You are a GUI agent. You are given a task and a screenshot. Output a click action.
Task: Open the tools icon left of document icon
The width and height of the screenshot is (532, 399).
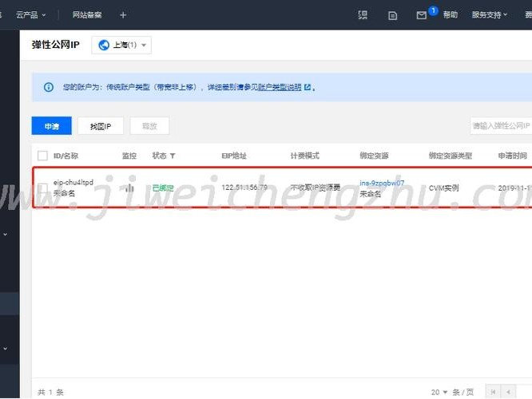[x=363, y=15]
